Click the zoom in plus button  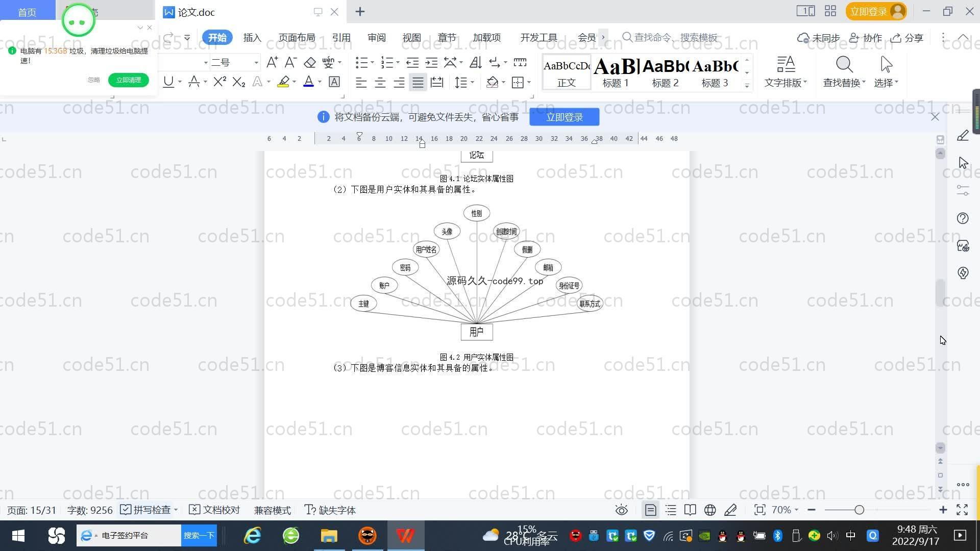click(943, 510)
